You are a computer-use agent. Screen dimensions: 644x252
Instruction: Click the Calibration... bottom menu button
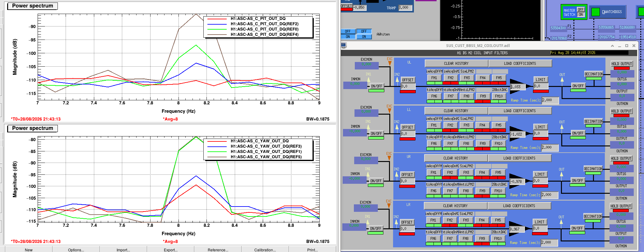tap(265, 250)
